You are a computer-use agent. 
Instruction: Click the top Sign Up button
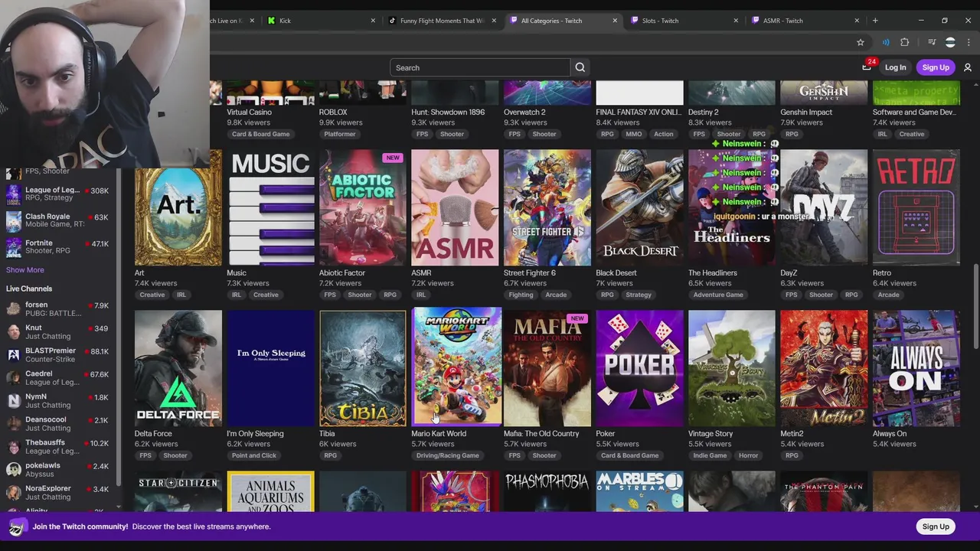click(x=936, y=67)
